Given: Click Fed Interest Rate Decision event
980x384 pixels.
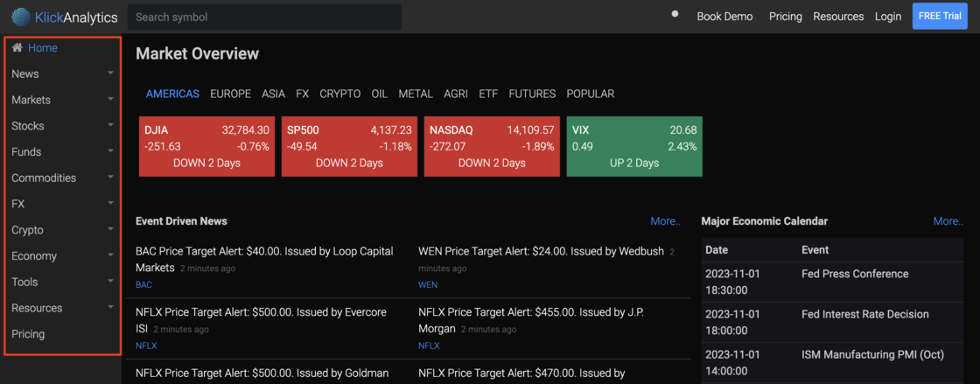Looking at the screenshot, I should 865,314.
